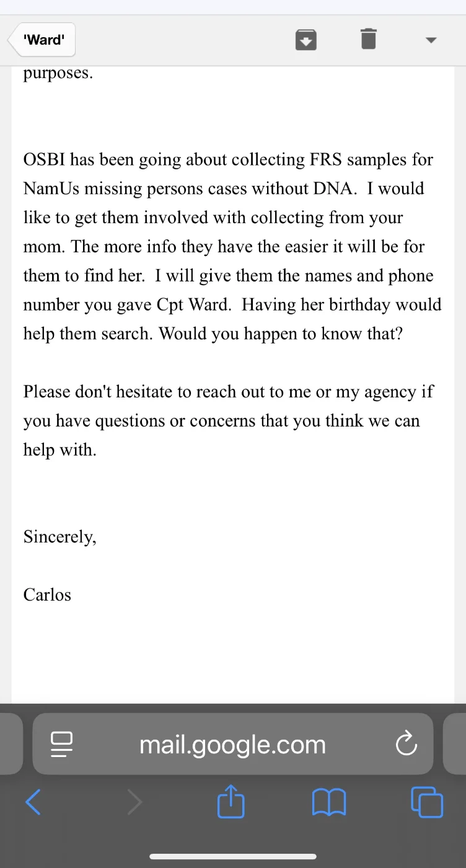
Task: Open Safari page settings reader icon
Action: [x=62, y=744]
